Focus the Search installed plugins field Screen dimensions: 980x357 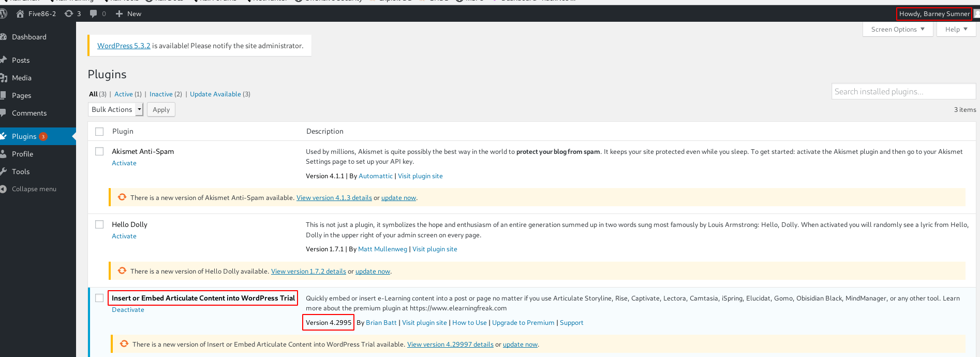tap(903, 92)
